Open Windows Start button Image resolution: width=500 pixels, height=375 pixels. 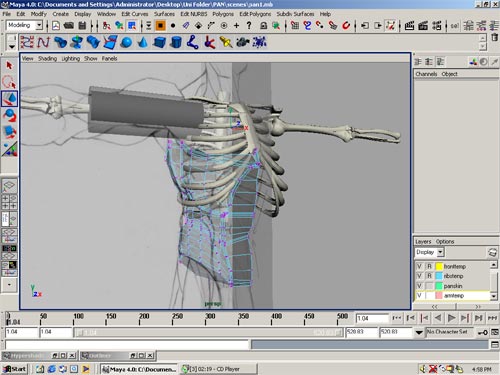click(14, 369)
